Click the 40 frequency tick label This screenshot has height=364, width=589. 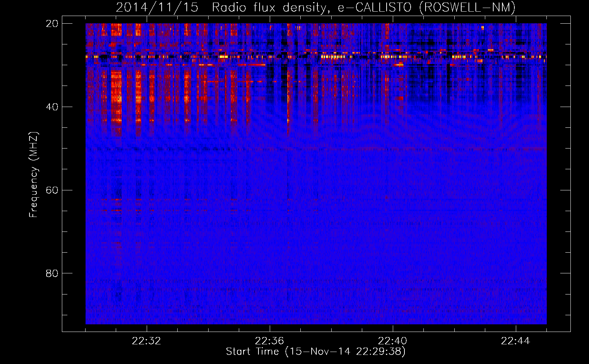coord(52,107)
